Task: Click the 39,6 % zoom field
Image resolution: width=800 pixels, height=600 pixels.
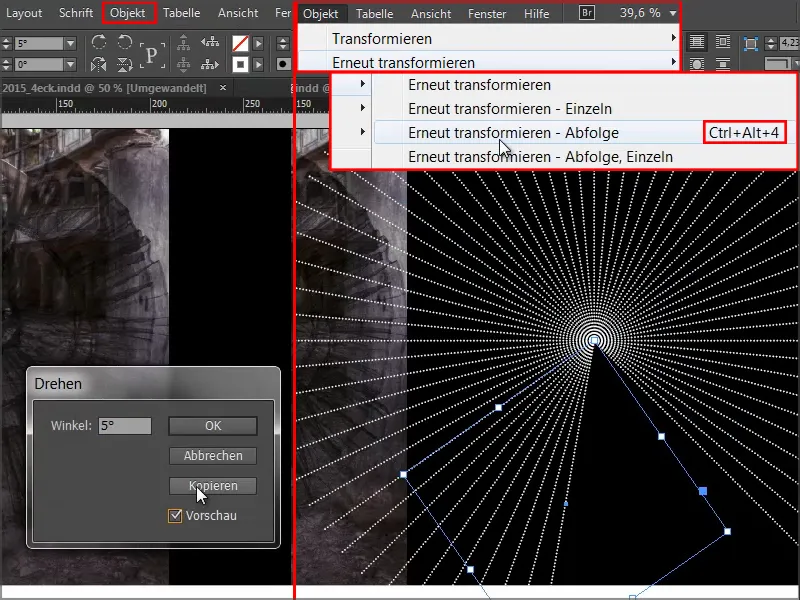Action: point(640,13)
